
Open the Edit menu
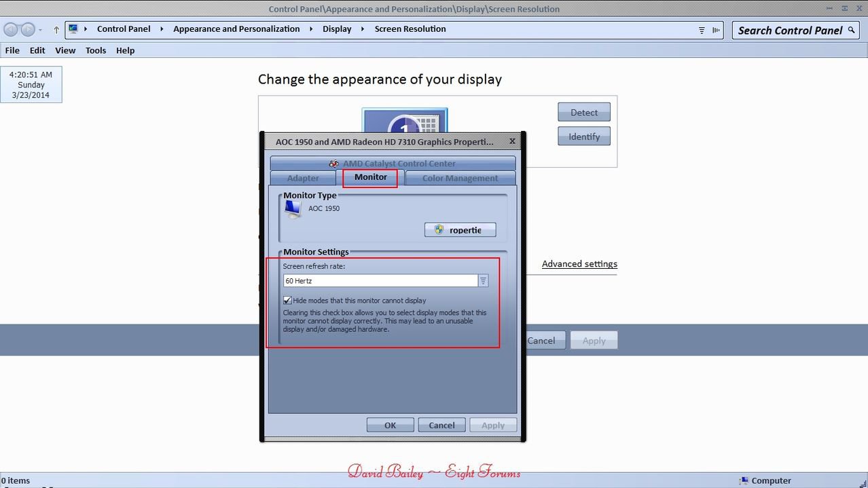pos(37,50)
